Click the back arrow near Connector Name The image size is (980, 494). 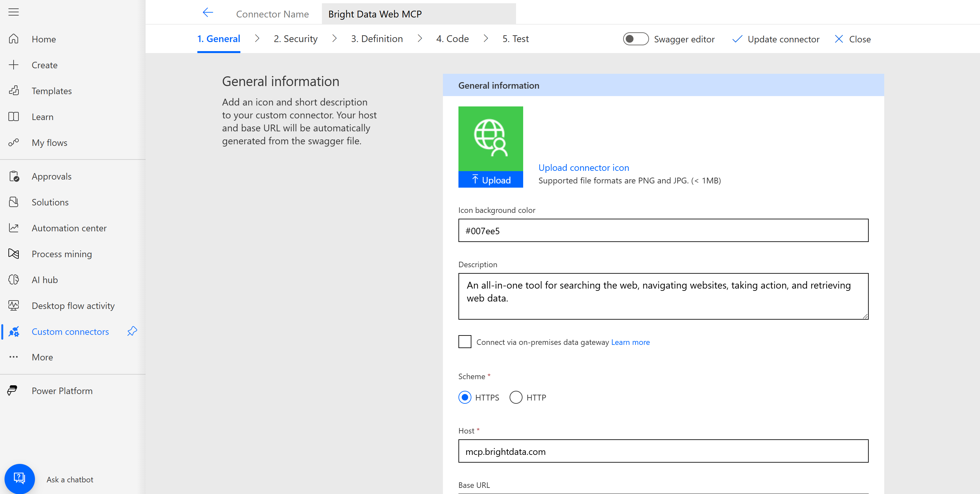click(208, 12)
